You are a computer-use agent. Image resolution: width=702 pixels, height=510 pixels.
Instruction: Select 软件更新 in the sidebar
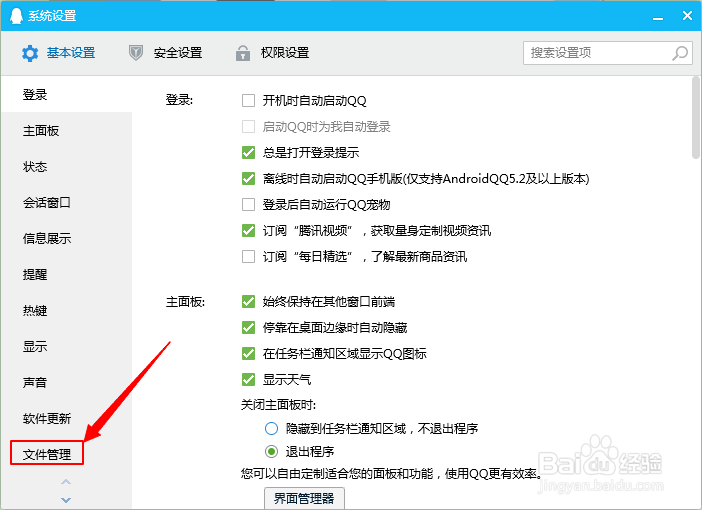pos(66,419)
